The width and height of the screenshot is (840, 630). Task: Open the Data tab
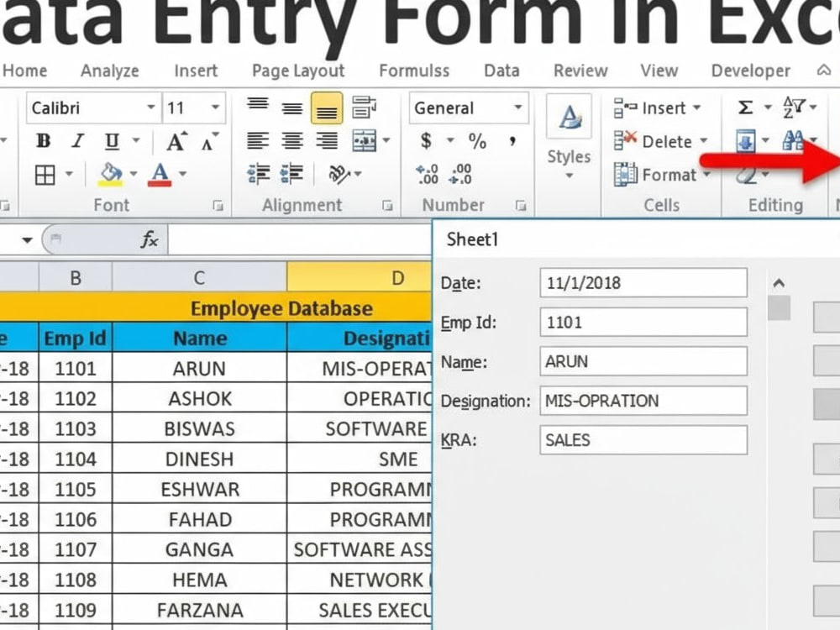502,71
